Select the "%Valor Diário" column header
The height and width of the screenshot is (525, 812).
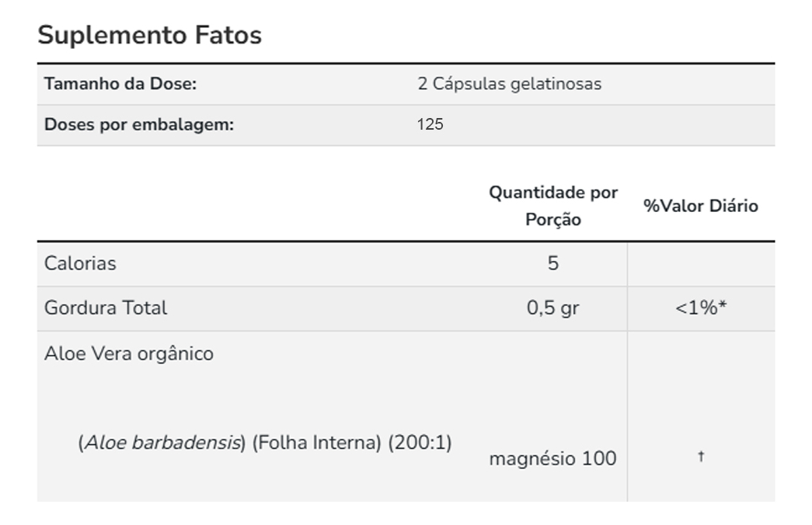pyautogui.click(x=701, y=206)
